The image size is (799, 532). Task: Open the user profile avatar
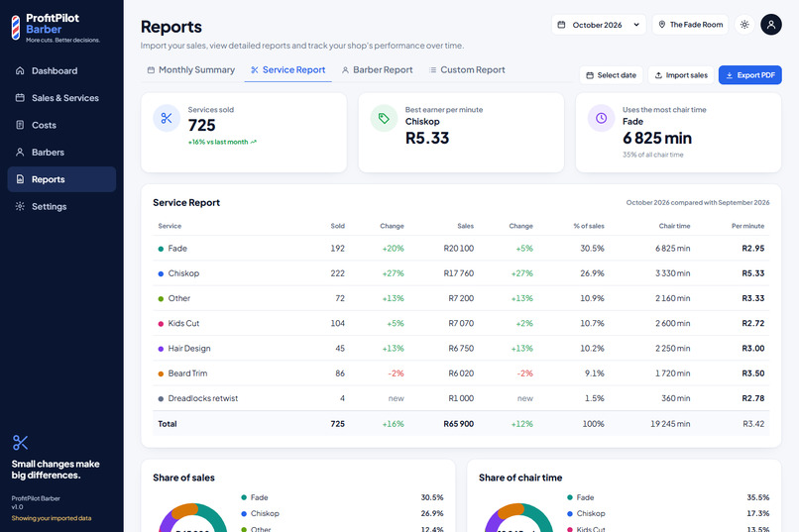771,25
